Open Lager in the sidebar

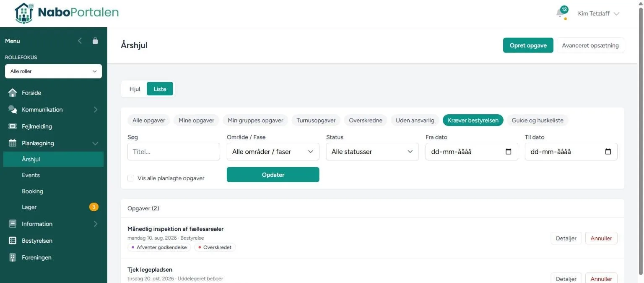pyautogui.click(x=53, y=207)
